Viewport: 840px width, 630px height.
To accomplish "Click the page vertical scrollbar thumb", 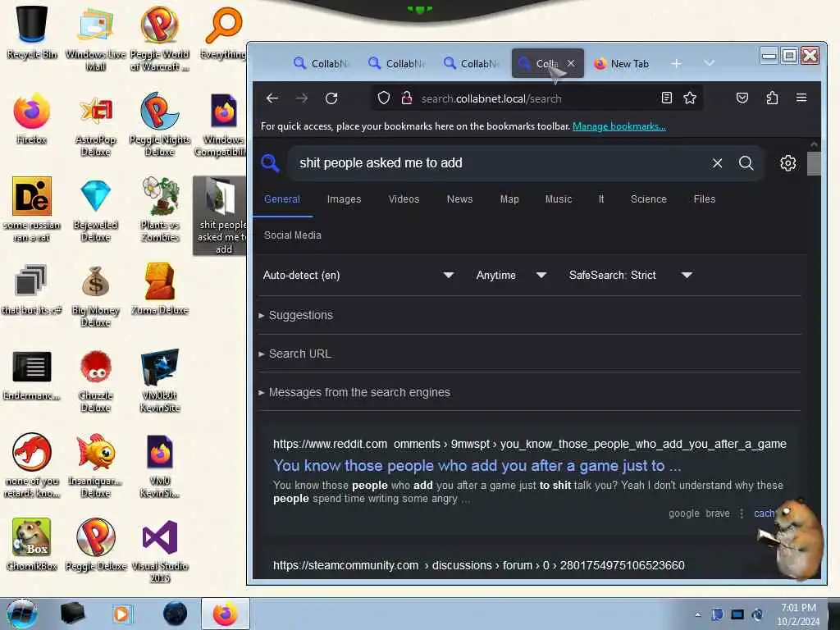I will (x=814, y=163).
